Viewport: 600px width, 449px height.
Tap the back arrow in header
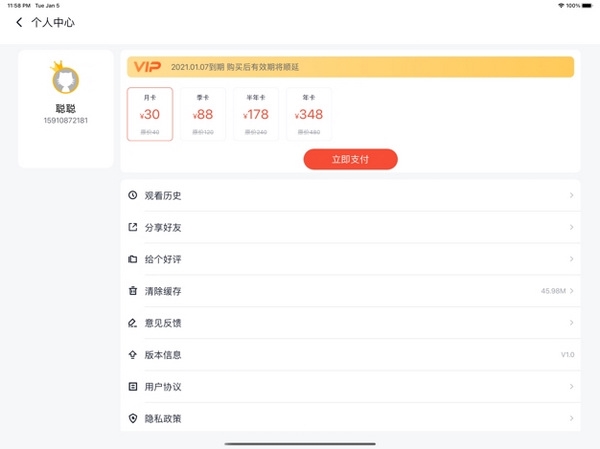tap(19, 22)
